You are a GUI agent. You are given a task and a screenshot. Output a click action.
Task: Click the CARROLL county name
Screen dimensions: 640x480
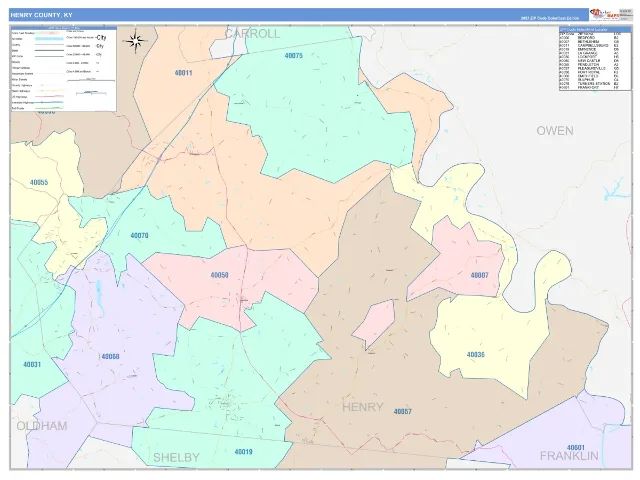click(253, 33)
